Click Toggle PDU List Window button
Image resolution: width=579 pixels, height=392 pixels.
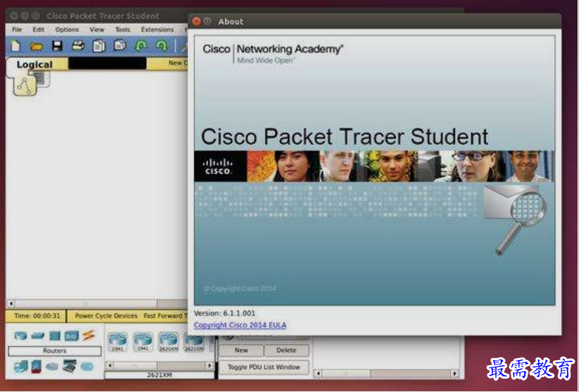[264, 367]
